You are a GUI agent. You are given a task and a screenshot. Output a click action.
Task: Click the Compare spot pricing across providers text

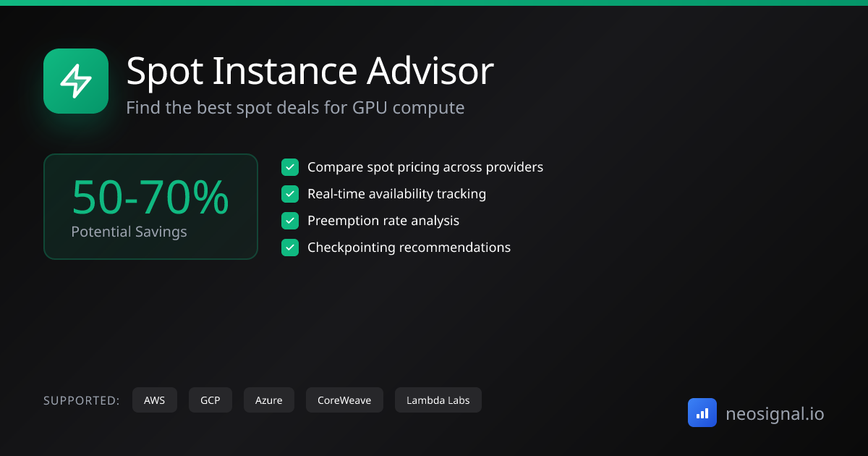[x=425, y=167]
